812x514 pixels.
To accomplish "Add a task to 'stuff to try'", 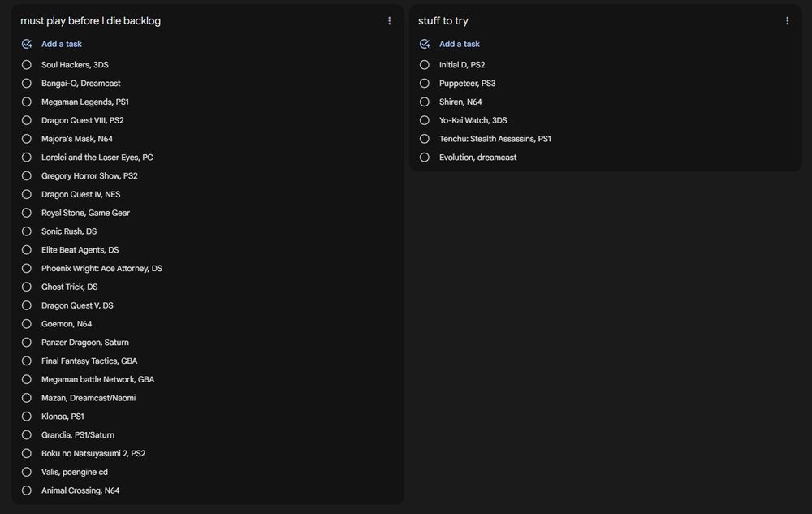I will [x=460, y=44].
